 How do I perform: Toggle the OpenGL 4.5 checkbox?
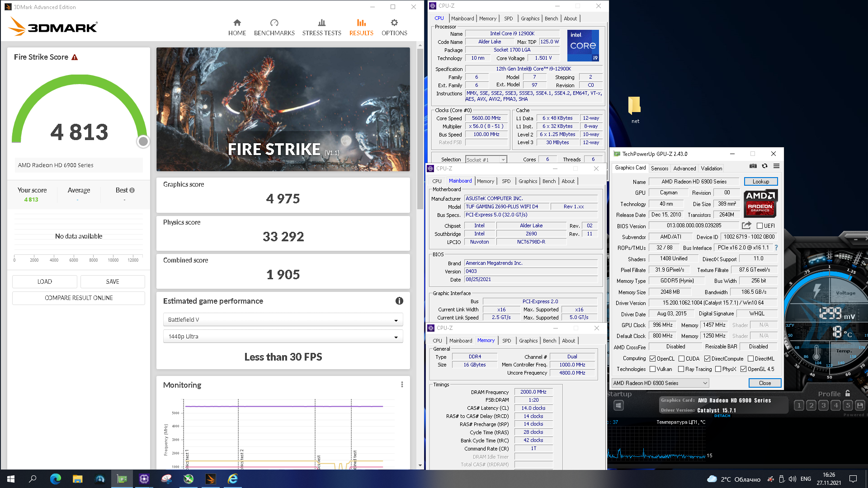pyautogui.click(x=743, y=369)
